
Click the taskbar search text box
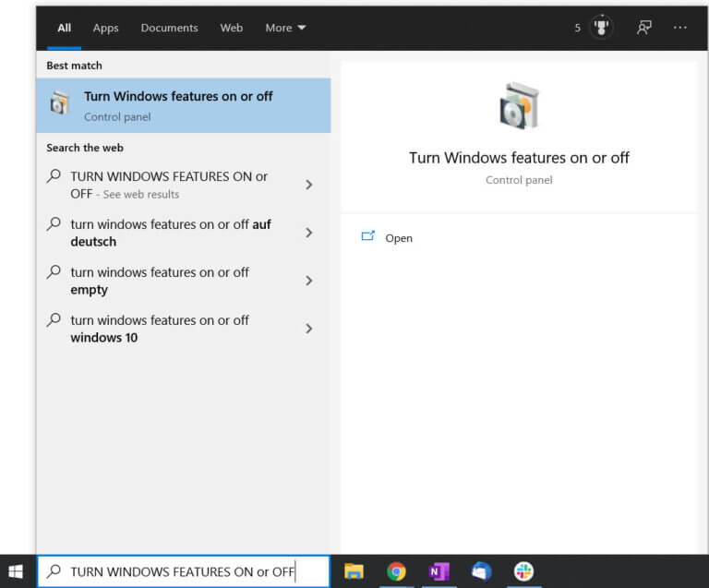(185, 571)
